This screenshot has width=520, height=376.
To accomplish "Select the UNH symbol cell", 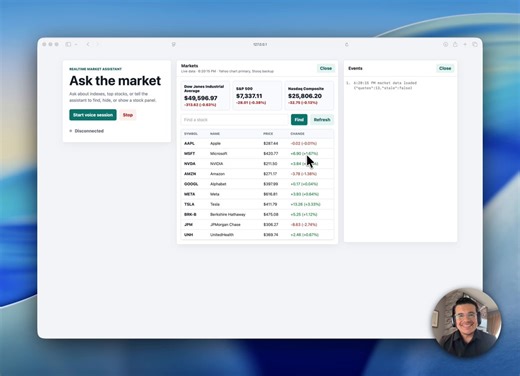I will click(188, 235).
